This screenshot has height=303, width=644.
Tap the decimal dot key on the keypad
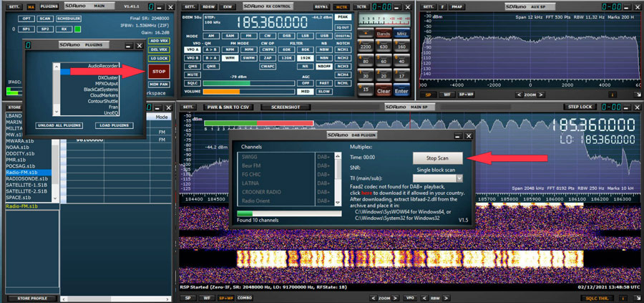[365, 34]
